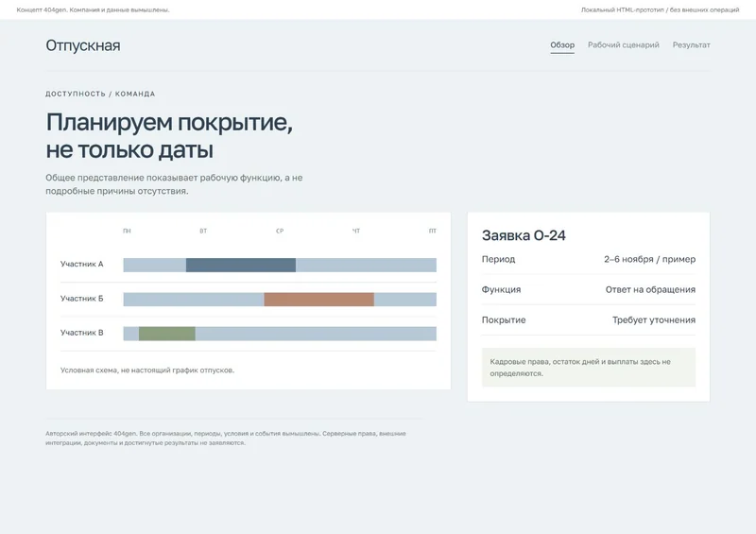Click the Концепт 404gen top banner text

point(93,9)
